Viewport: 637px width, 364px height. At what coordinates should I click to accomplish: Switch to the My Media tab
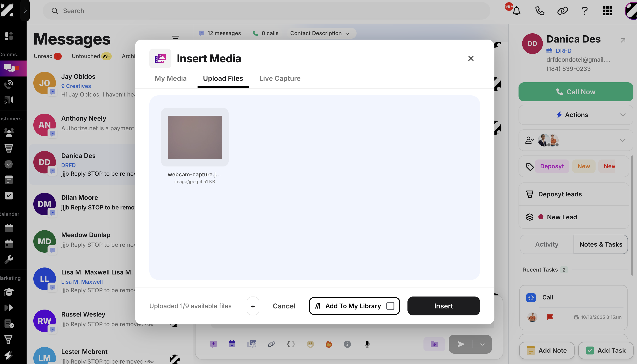[x=171, y=79]
